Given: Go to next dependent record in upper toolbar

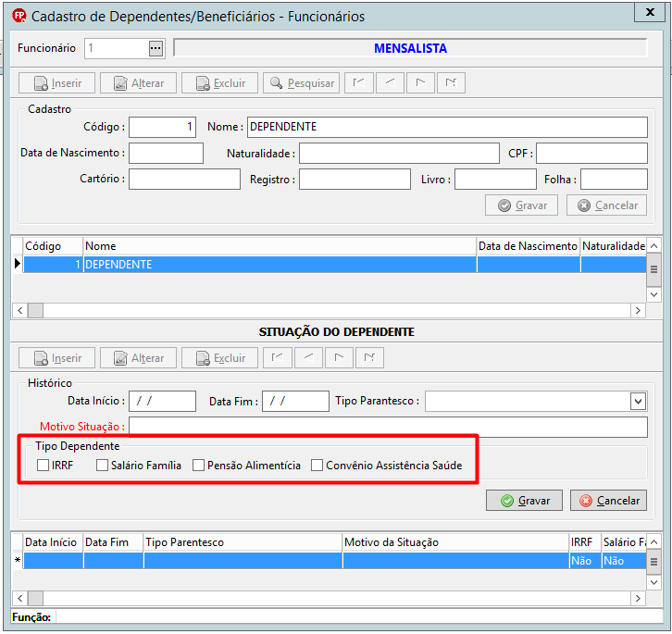Looking at the screenshot, I should click(420, 82).
